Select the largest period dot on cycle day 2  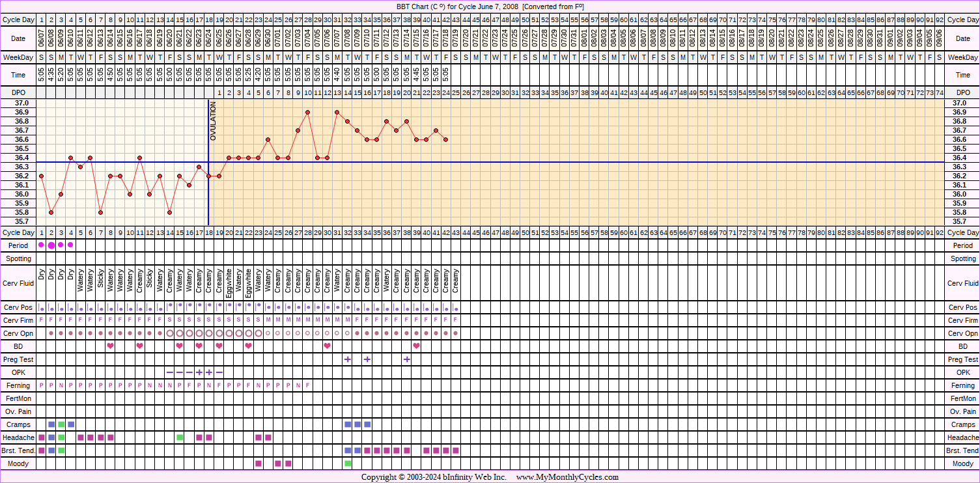pos(51,245)
